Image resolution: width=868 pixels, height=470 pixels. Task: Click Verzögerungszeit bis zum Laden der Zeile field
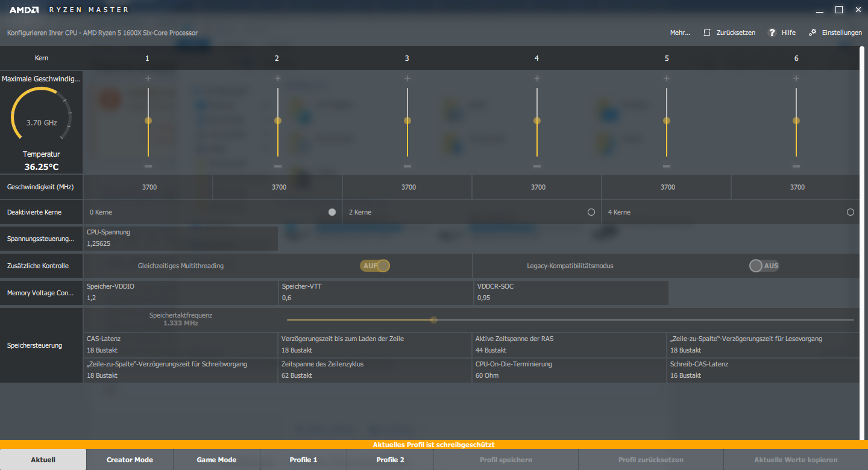[x=376, y=345]
